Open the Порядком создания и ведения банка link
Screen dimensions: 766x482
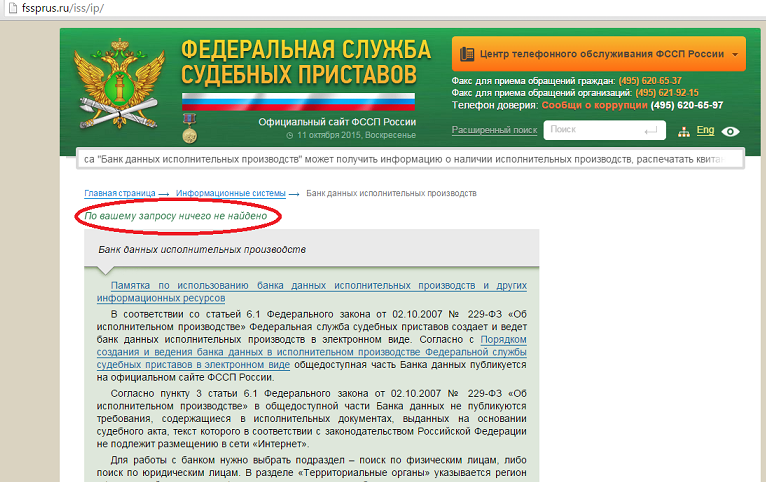[312, 352]
